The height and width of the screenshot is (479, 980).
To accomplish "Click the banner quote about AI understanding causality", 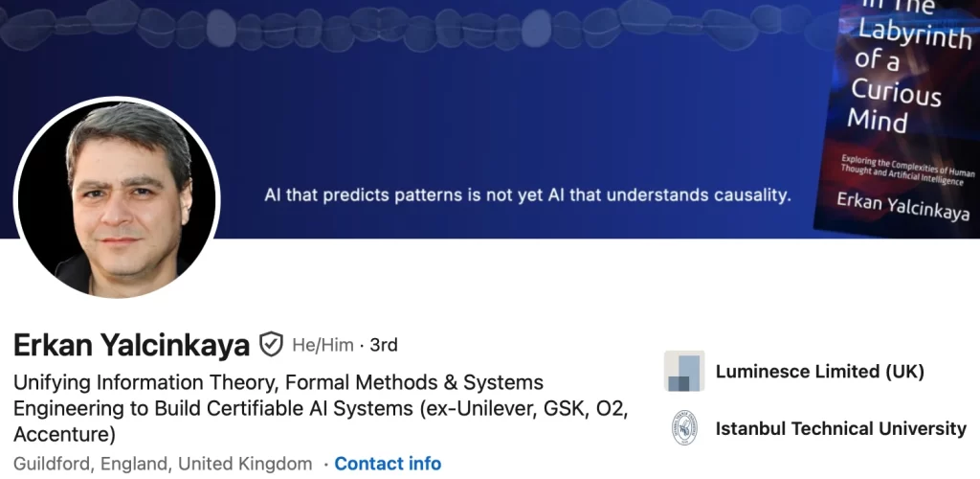I will (x=527, y=195).
